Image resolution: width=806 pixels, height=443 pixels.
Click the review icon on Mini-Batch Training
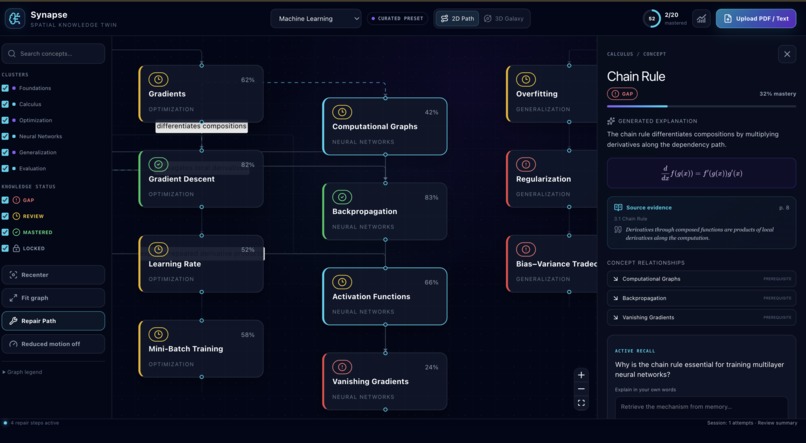coord(158,335)
